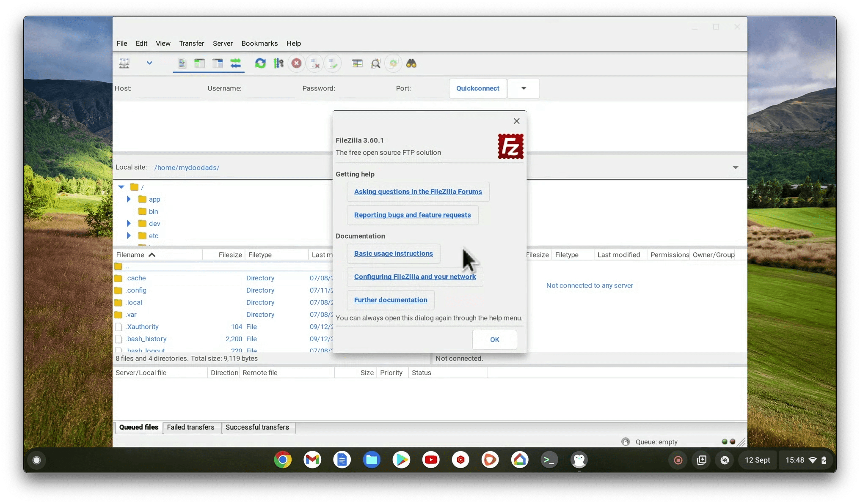Open the Edit menu

point(141,43)
